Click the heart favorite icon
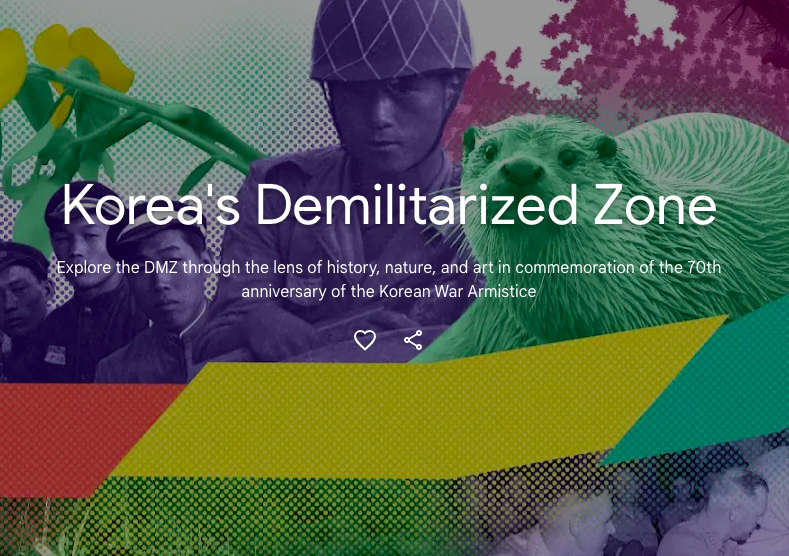 pyautogui.click(x=365, y=340)
